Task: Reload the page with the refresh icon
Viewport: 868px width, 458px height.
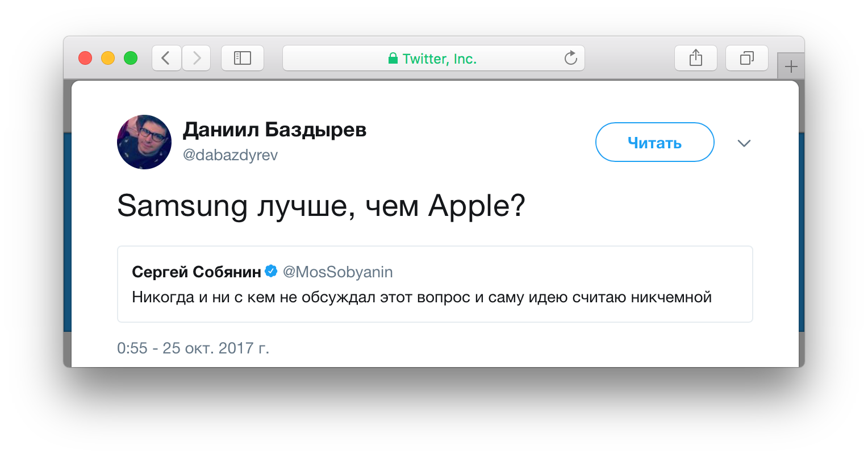Action: click(570, 58)
